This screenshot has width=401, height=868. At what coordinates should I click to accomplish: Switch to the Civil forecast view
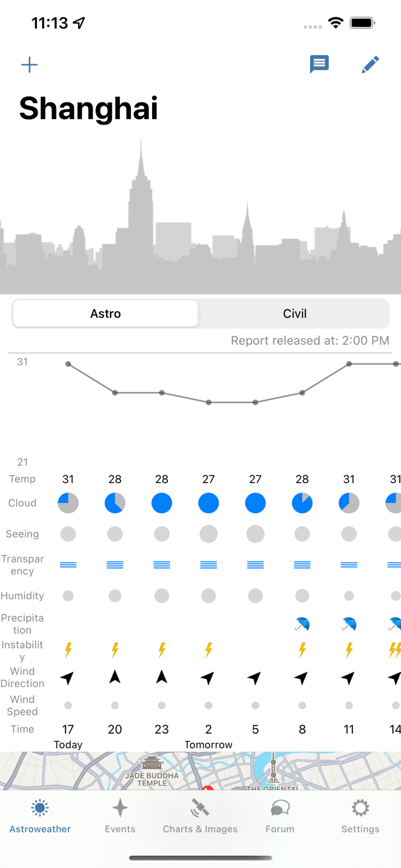[x=295, y=314]
